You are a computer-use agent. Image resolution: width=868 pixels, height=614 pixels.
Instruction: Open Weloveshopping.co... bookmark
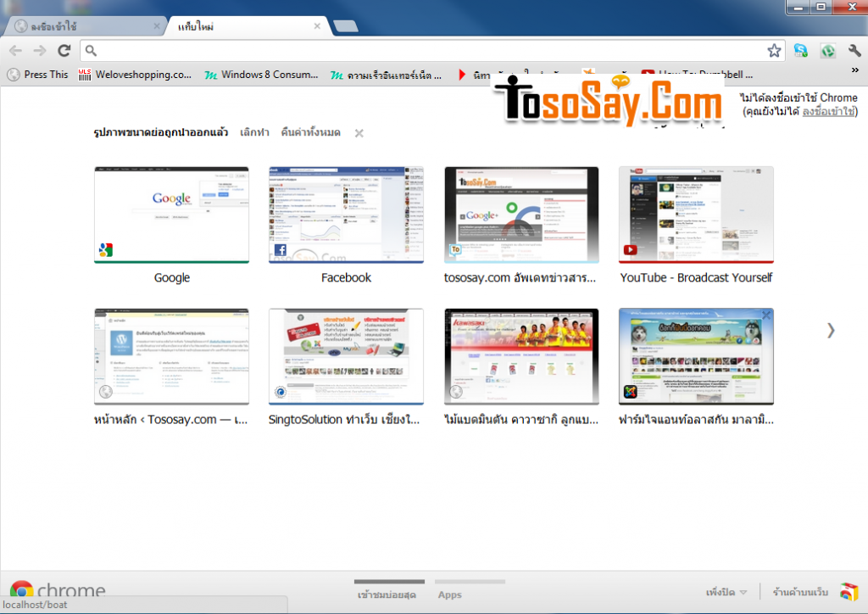(x=135, y=75)
